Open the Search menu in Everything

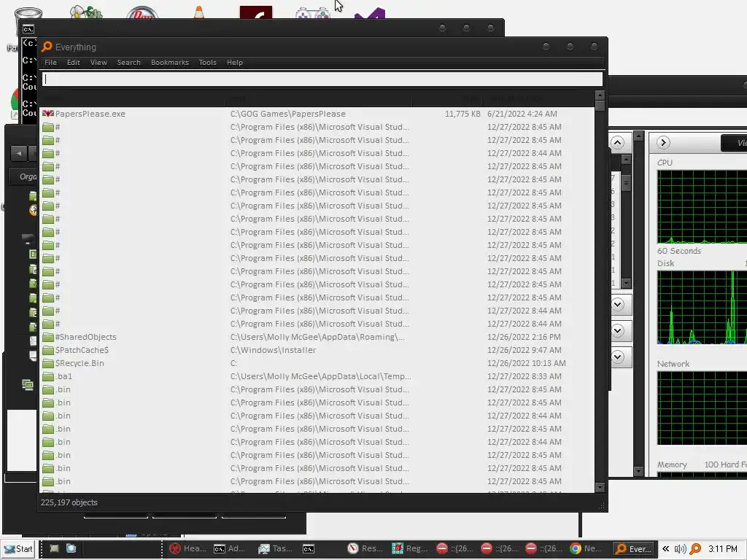click(x=128, y=63)
